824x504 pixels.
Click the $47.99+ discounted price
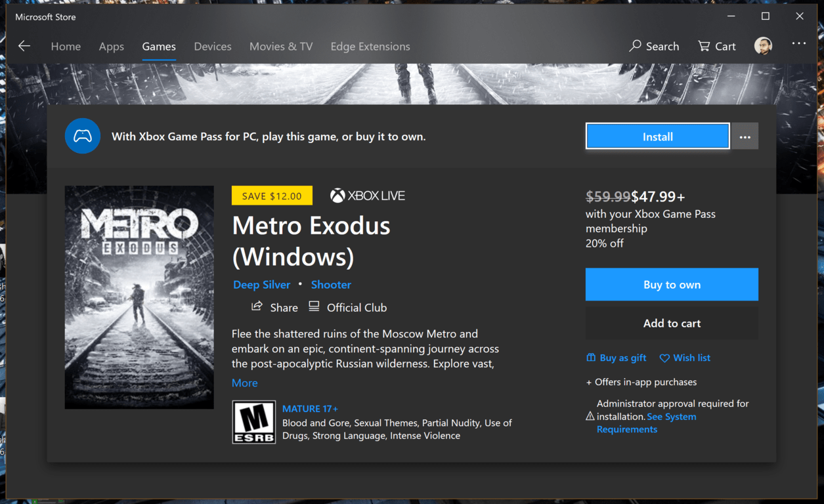pos(658,196)
